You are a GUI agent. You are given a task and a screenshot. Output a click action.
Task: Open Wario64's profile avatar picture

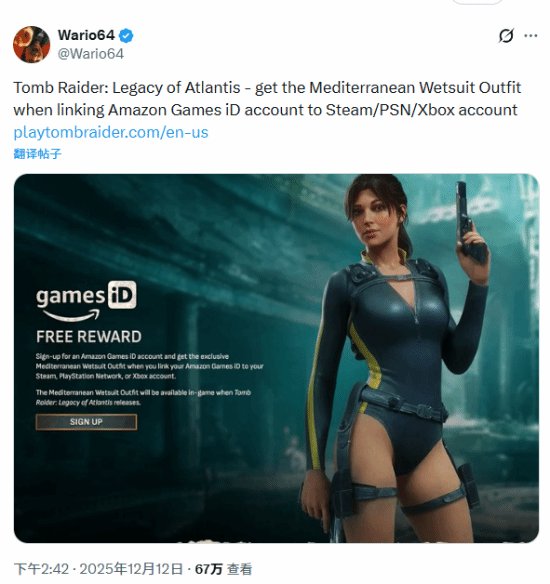pyautogui.click(x=31, y=44)
